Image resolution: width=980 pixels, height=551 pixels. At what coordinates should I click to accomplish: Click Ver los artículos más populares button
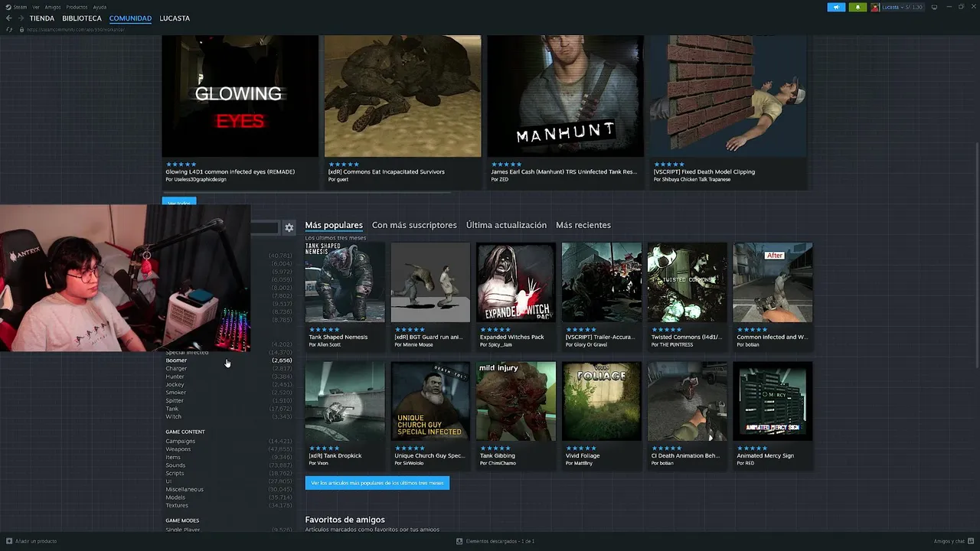377,483
